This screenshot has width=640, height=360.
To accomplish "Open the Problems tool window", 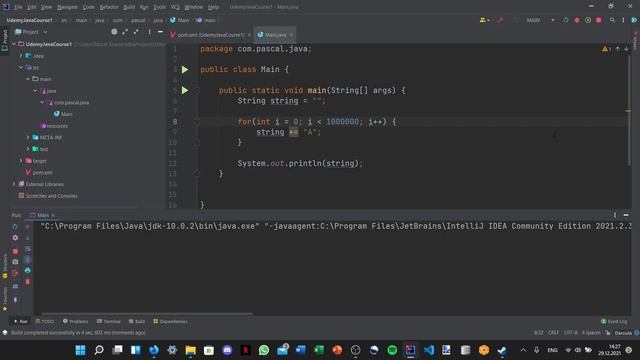I will [x=76, y=322].
